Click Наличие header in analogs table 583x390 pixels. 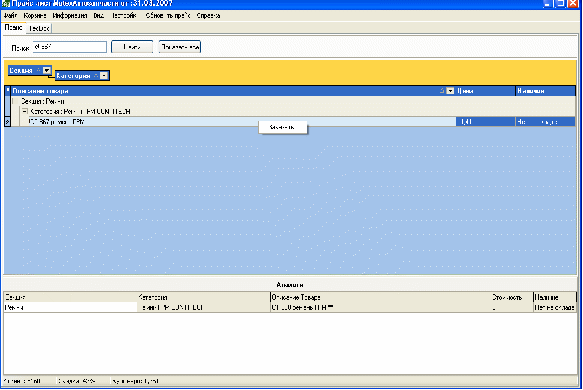[555, 297]
